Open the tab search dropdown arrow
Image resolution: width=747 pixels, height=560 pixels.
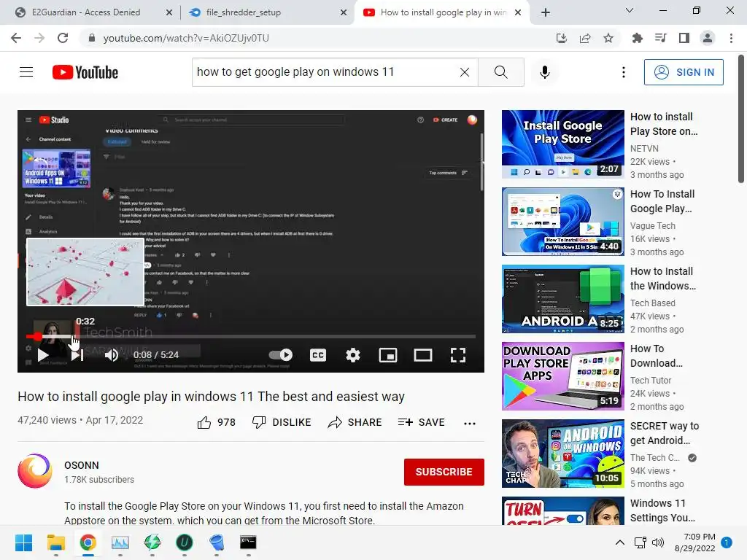pyautogui.click(x=630, y=10)
